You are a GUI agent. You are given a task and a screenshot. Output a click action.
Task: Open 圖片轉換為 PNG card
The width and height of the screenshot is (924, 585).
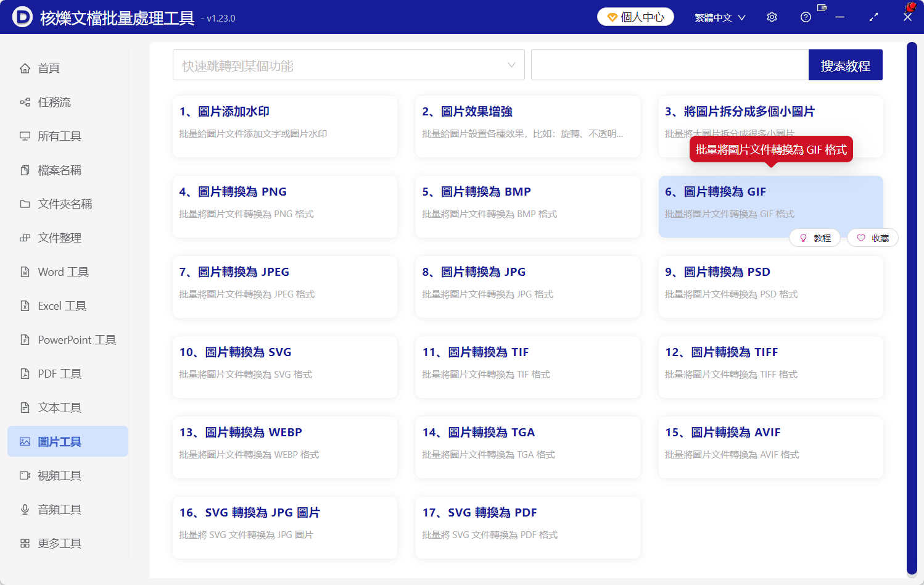pos(285,207)
